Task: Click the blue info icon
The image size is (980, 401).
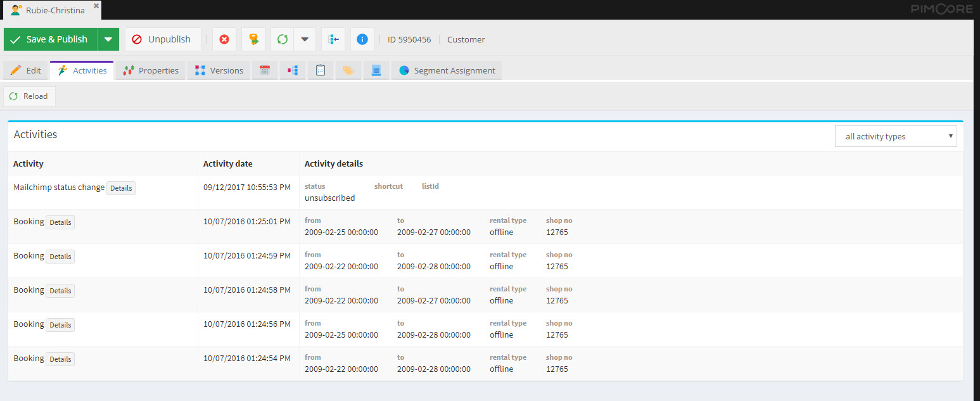Action: (x=362, y=39)
